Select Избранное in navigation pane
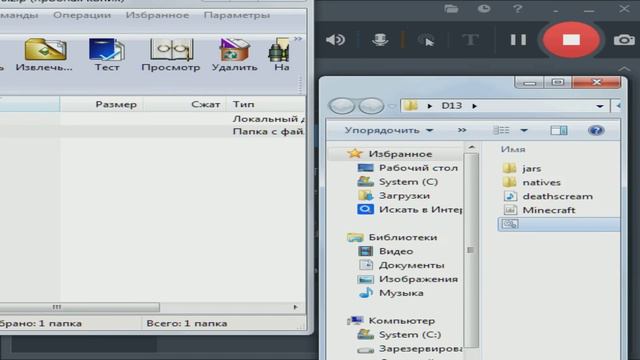 (400, 154)
